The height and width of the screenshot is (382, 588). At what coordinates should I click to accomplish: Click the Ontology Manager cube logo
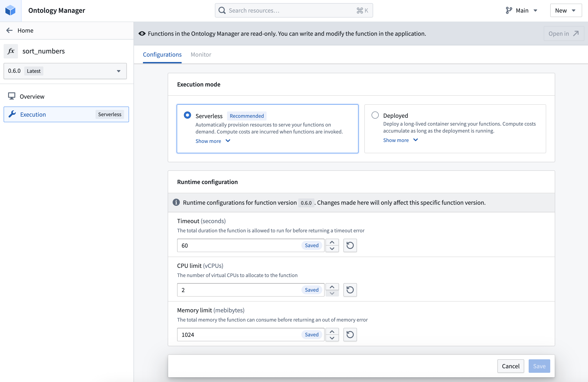coord(10,10)
